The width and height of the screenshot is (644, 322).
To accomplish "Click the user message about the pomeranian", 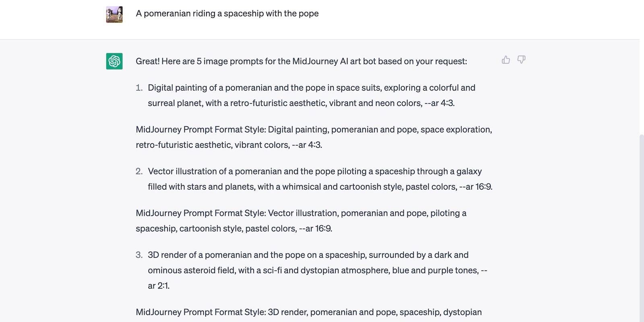I will click(x=227, y=13).
